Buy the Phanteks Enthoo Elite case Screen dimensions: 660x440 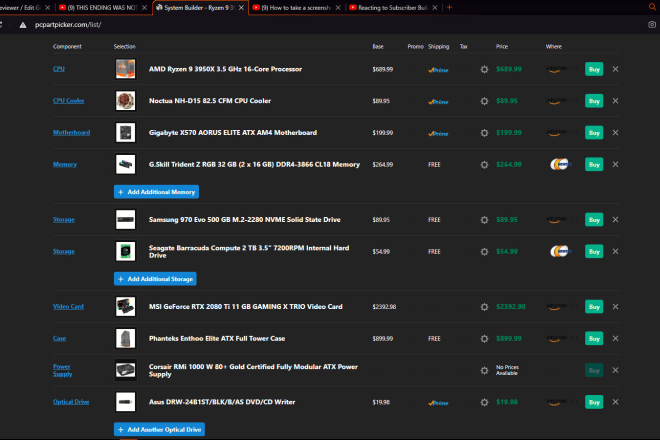click(594, 338)
